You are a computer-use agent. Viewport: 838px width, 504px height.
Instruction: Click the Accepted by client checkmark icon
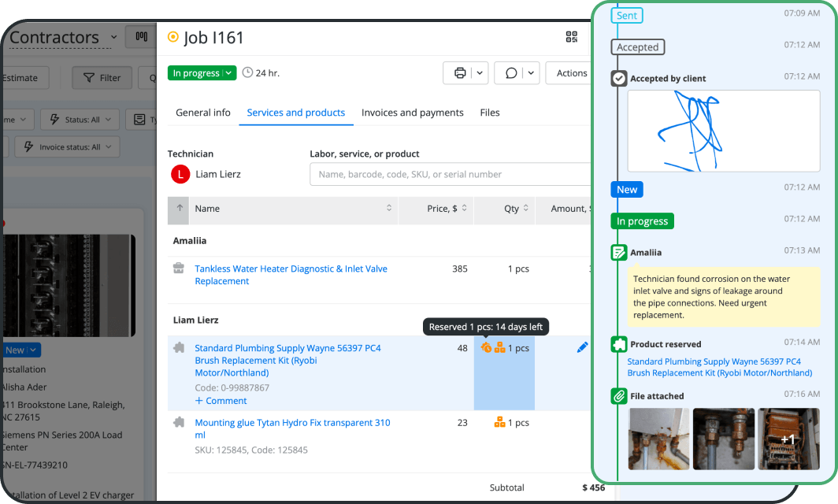(619, 79)
